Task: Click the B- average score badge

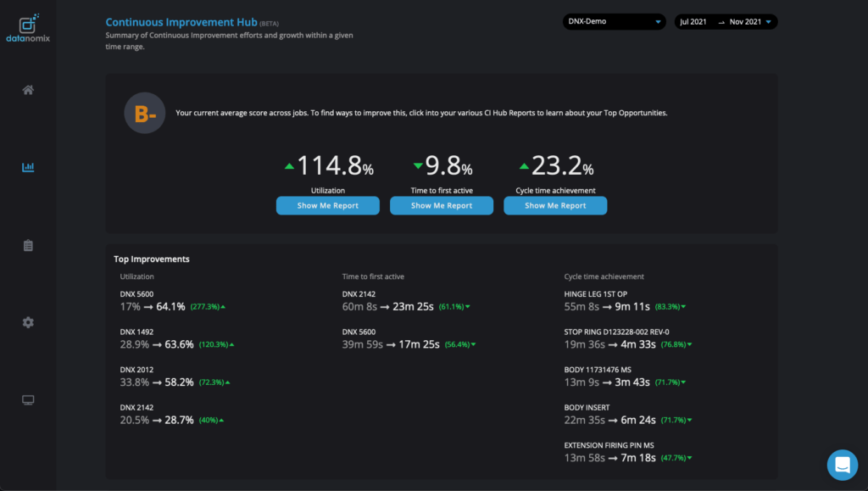Action: [x=144, y=112]
